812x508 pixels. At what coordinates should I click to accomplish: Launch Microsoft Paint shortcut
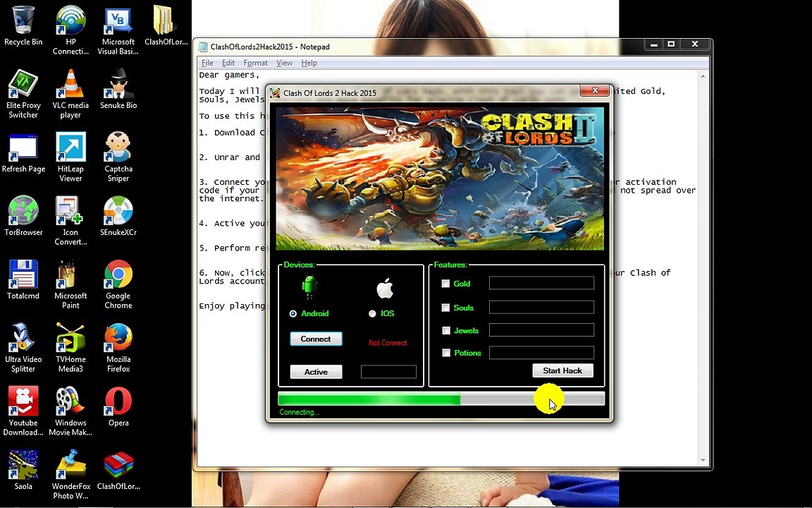pos(70,284)
